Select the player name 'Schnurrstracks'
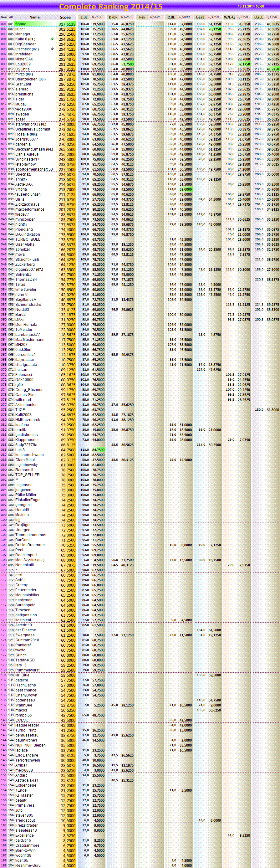This screenshot has height=868, width=280. click(x=28, y=305)
